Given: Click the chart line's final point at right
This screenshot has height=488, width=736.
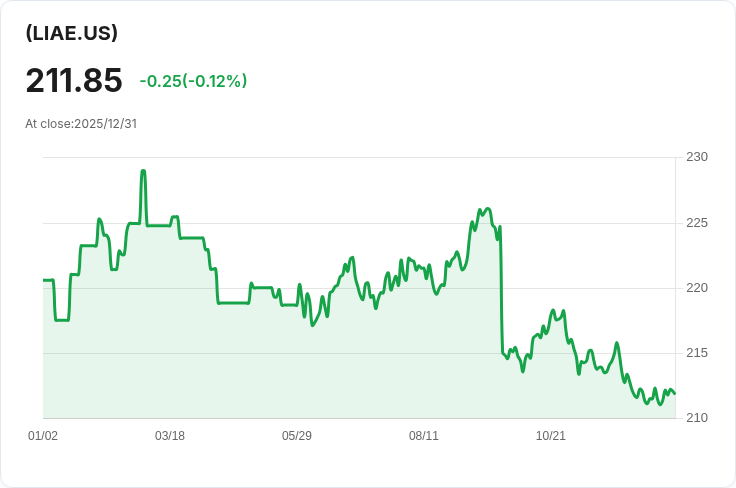Looking at the screenshot, I should click(674, 393).
